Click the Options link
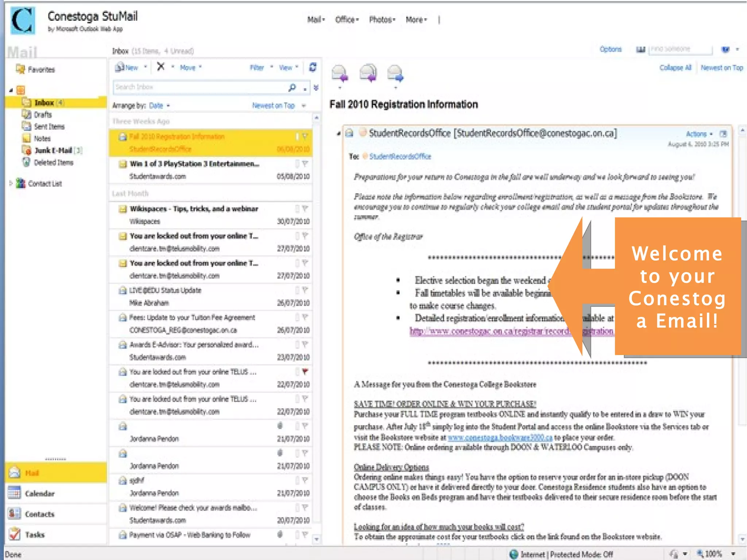Viewport: 747px width, 560px height. (x=610, y=49)
